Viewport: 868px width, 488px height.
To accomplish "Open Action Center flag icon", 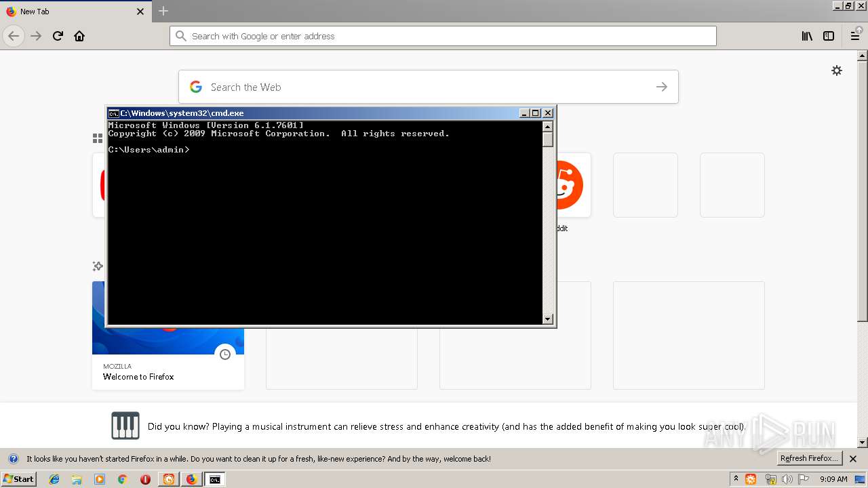I will click(x=804, y=479).
